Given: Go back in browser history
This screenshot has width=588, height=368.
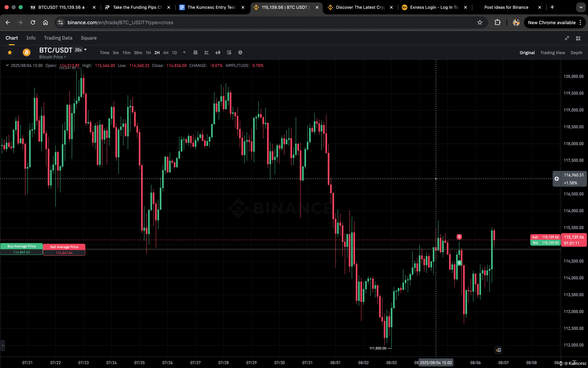Looking at the screenshot, I should (8, 22).
